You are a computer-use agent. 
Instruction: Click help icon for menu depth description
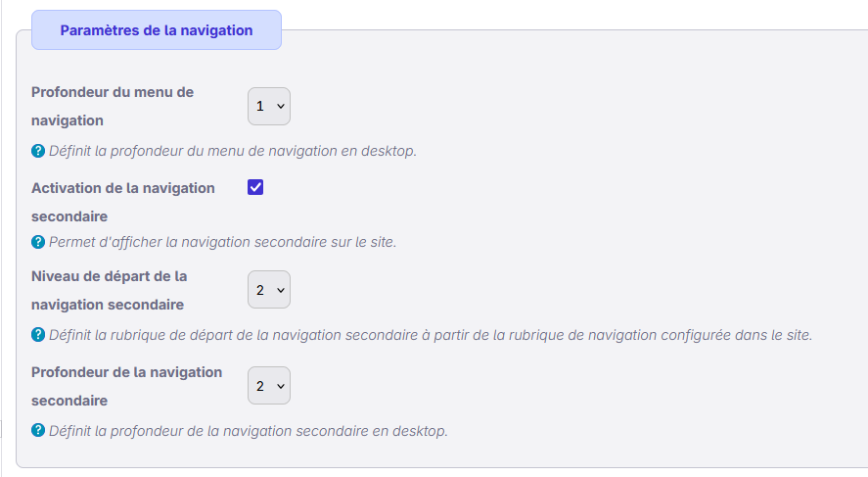point(38,151)
